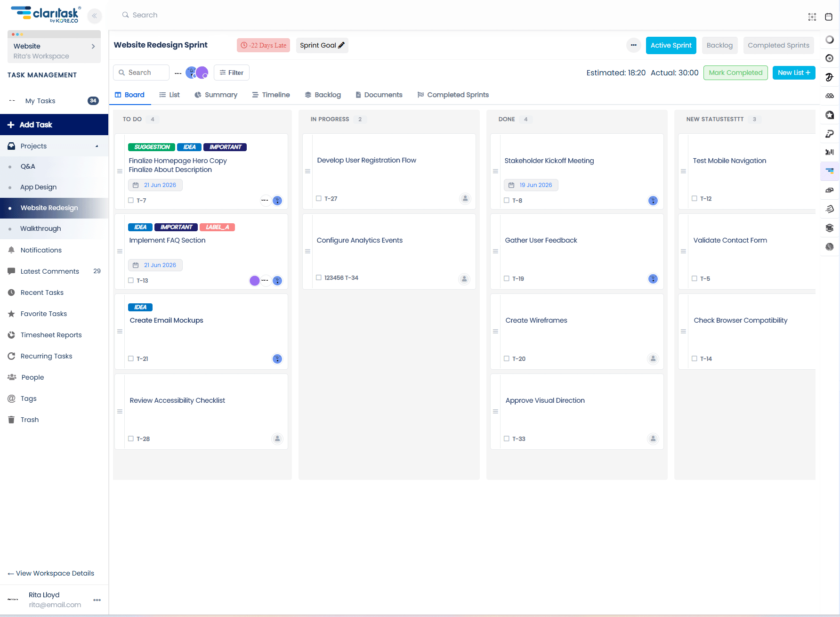Click View Workspace Details link
This screenshot has height=617, width=840.
click(51, 573)
